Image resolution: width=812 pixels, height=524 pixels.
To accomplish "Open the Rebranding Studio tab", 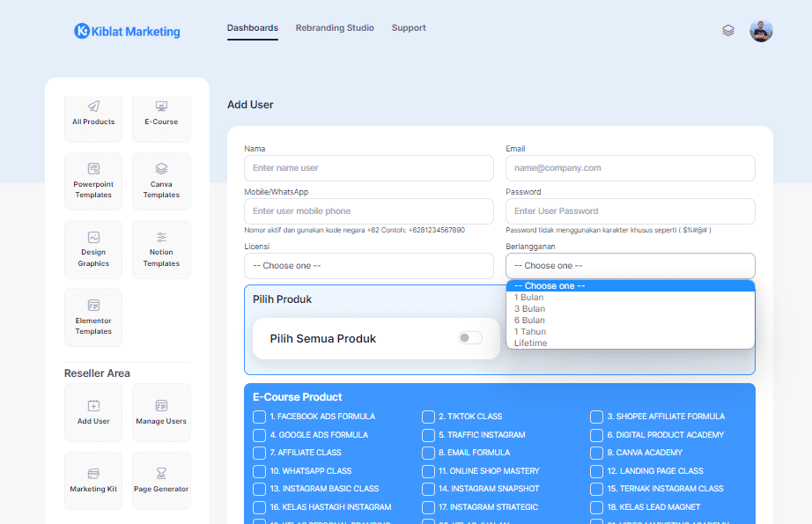I will tap(335, 28).
